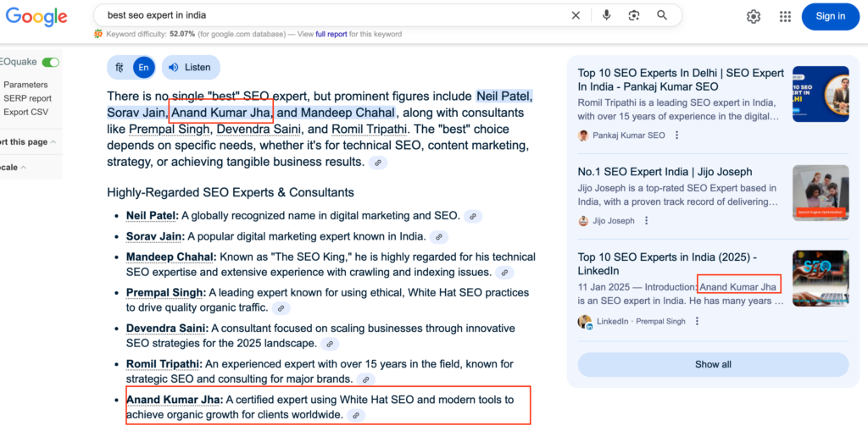This screenshot has height=431, width=868.
Task: Click the search query input field
Action: 331,15
